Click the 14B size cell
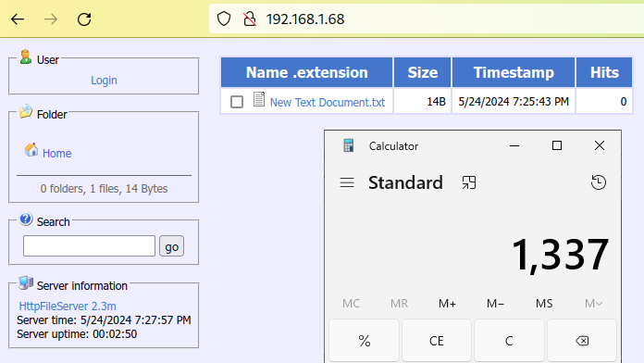 [423, 101]
